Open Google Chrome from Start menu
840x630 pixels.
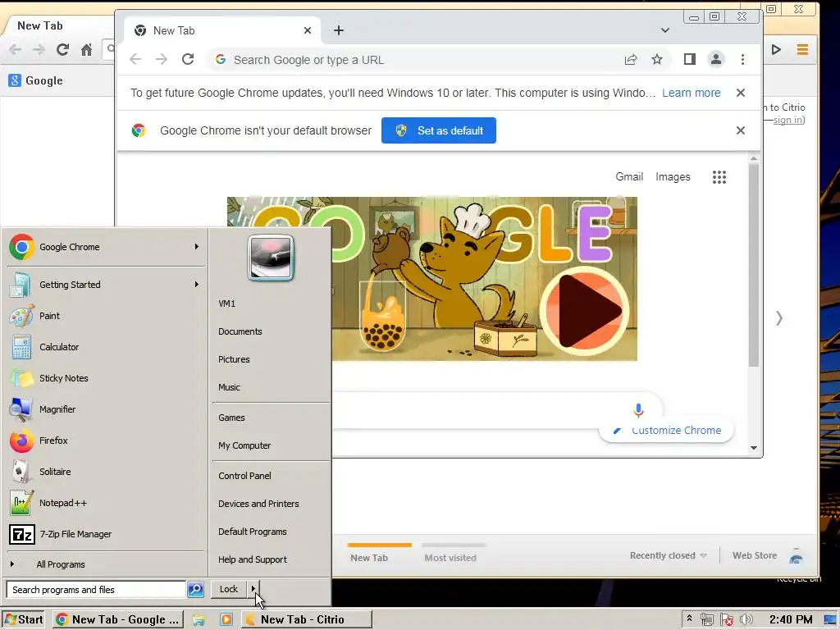104,247
